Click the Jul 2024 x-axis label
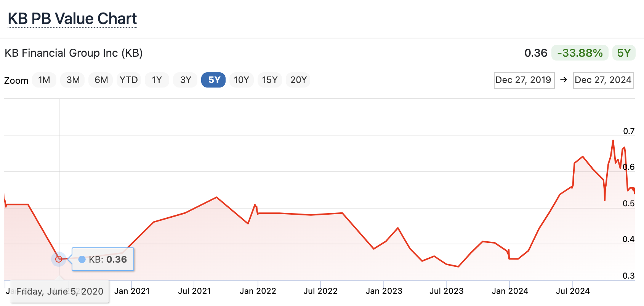This screenshot has width=644, height=306. (x=573, y=291)
